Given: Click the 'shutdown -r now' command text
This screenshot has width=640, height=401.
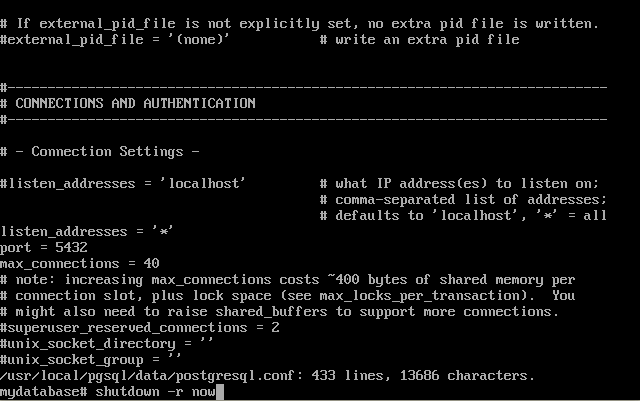Looking at the screenshot, I should [156, 392].
